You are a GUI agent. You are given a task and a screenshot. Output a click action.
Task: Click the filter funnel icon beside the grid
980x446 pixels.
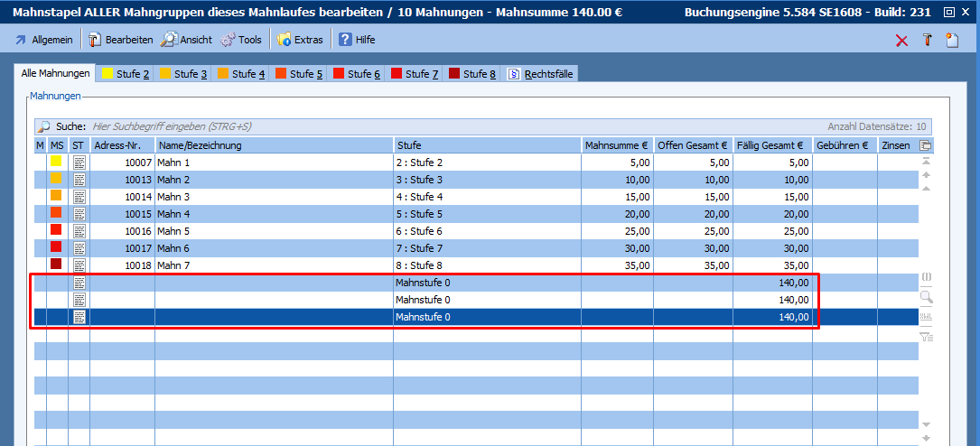925,337
